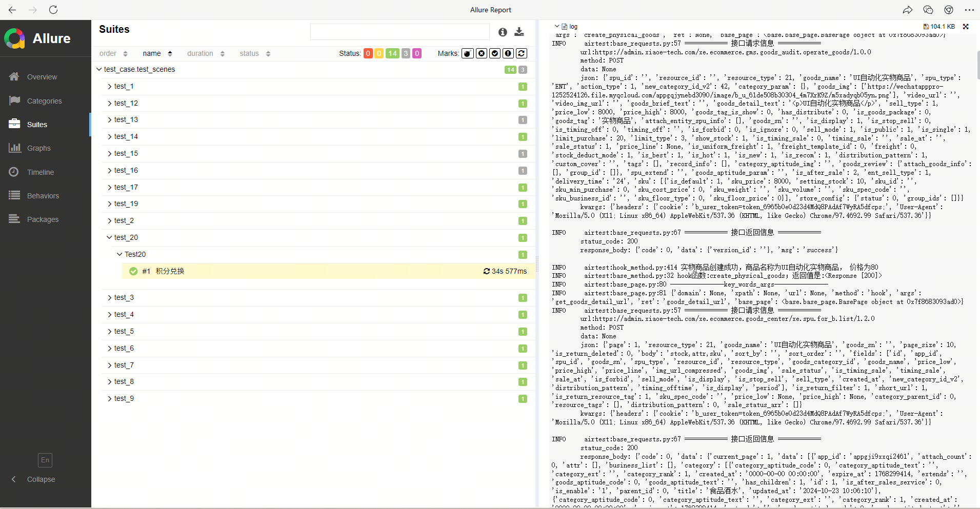This screenshot has width=980, height=509.
Task: Expand the log attachment to fullscreen
Action: [x=966, y=27]
